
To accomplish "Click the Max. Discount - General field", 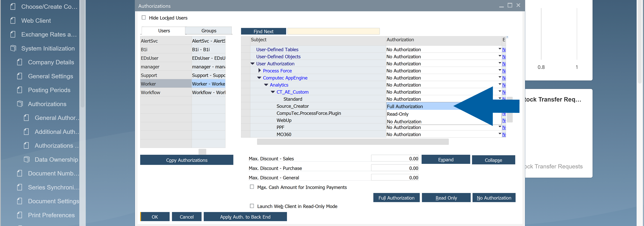I will pos(395,177).
